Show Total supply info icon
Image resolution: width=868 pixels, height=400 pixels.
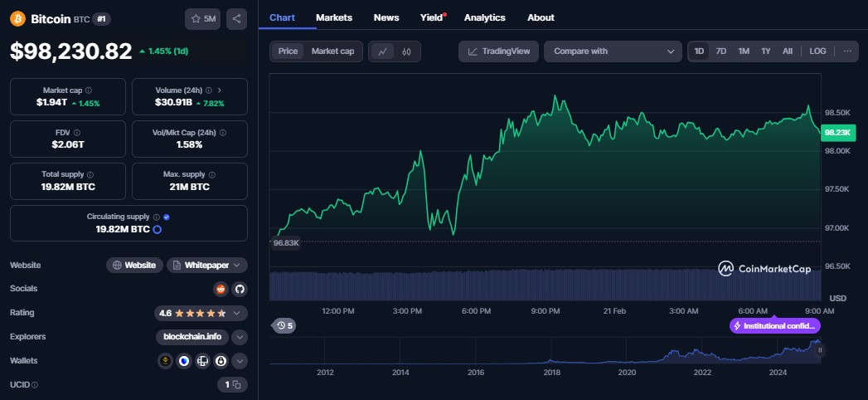(x=91, y=174)
